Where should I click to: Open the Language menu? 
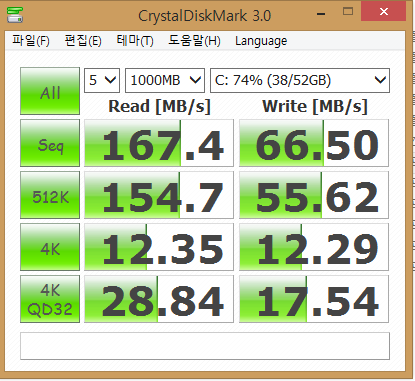(261, 41)
